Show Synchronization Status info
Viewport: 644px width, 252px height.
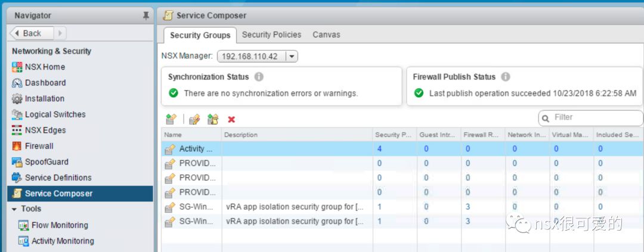(259, 77)
